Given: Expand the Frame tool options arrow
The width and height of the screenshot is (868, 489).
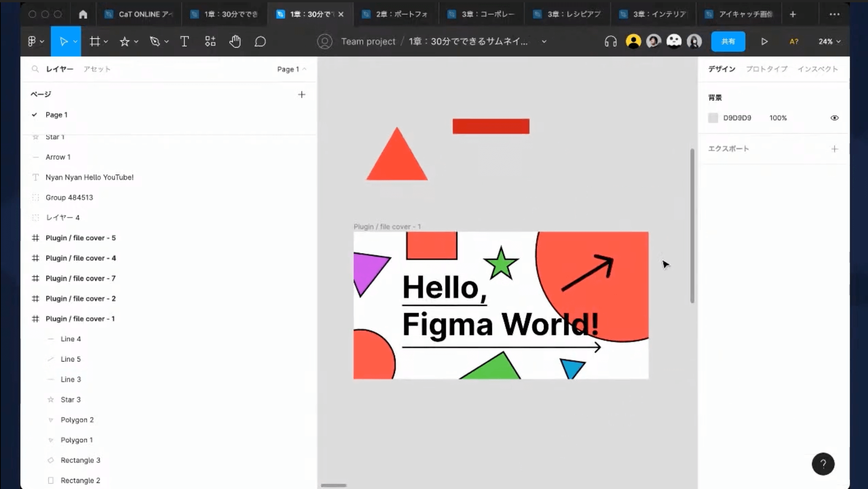Looking at the screenshot, I should click(106, 41).
